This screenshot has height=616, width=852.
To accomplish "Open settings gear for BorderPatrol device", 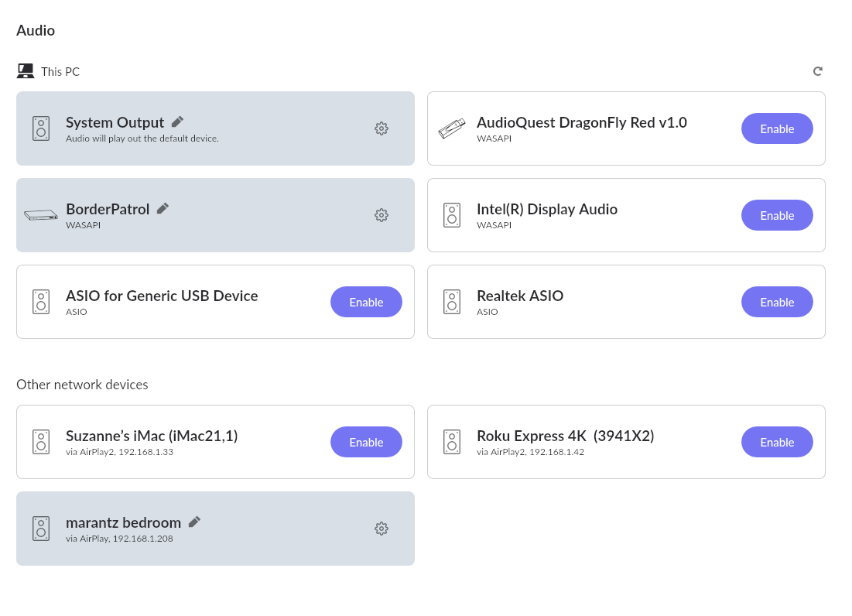I will (x=381, y=215).
